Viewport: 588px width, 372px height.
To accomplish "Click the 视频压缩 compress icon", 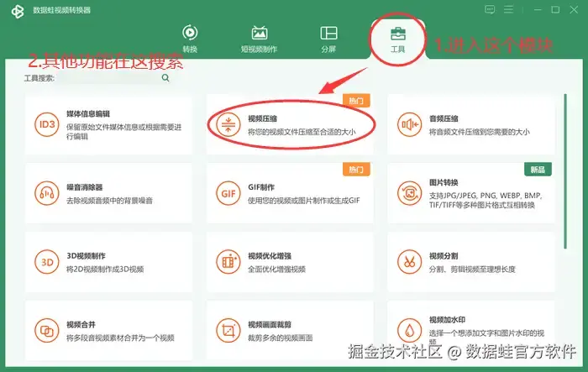I will (228, 124).
